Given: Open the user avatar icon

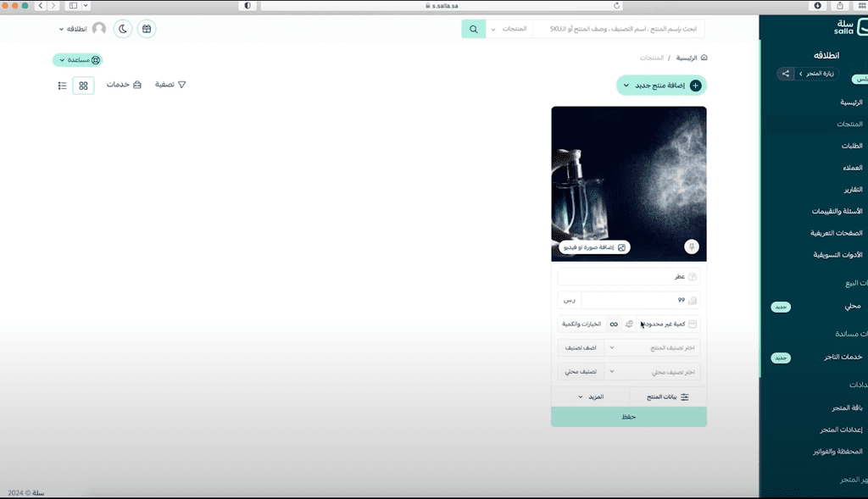Looking at the screenshot, I should 99,29.
